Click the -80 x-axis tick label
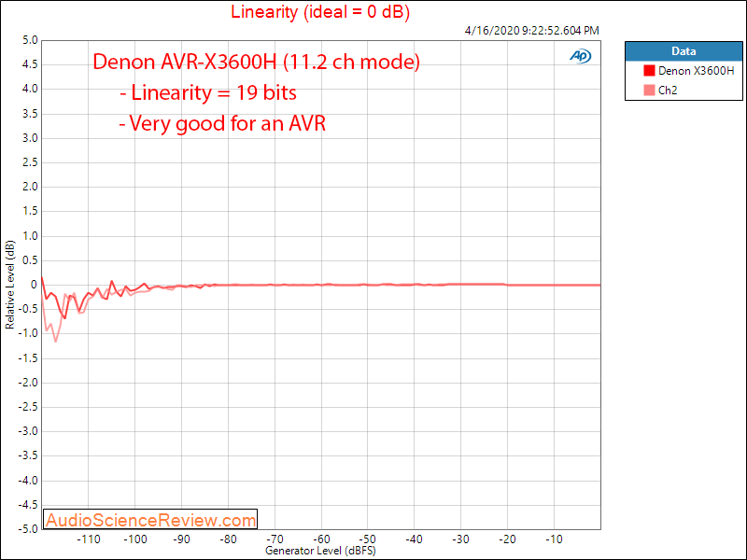This screenshot has height=560, width=747. [x=228, y=539]
